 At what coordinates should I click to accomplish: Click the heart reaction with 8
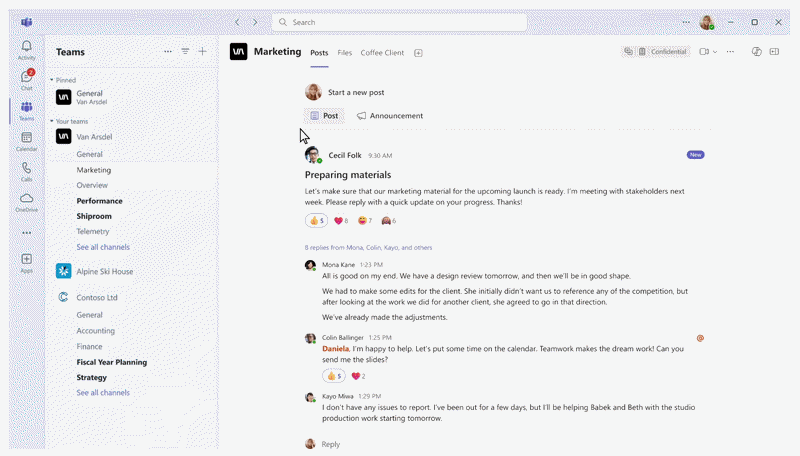[x=341, y=220]
